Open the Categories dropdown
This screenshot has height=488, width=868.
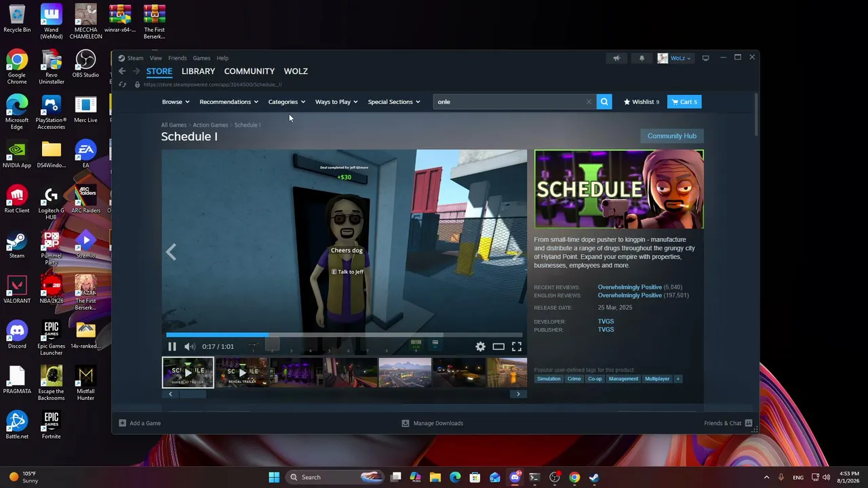tap(286, 102)
